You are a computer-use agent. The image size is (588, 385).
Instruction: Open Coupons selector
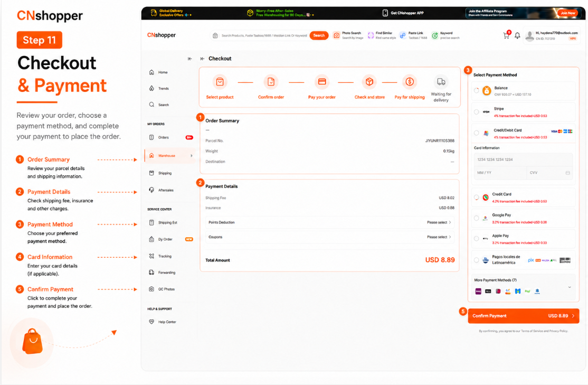(x=329, y=237)
